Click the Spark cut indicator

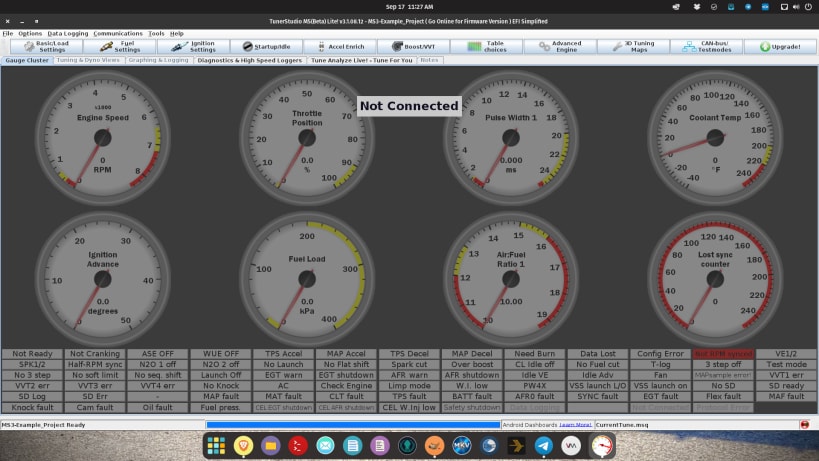coord(409,364)
